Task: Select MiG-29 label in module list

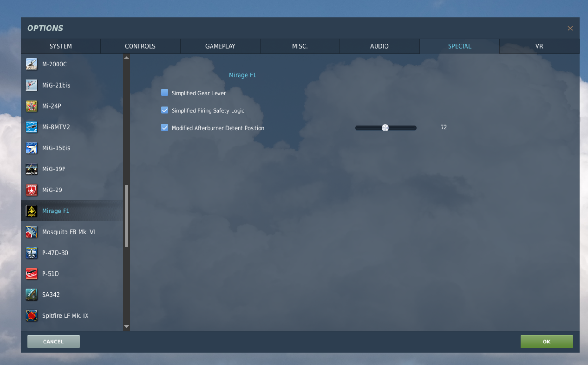Action: (x=52, y=190)
